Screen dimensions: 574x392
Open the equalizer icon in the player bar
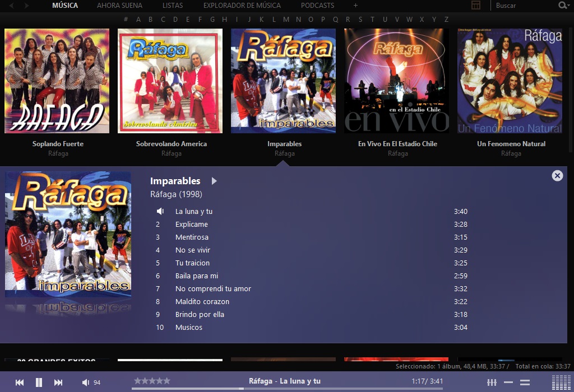tap(492, 382)
